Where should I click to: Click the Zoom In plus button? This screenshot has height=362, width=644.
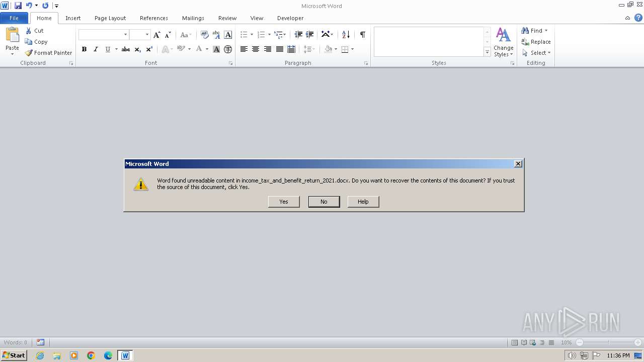pos(638,342)
